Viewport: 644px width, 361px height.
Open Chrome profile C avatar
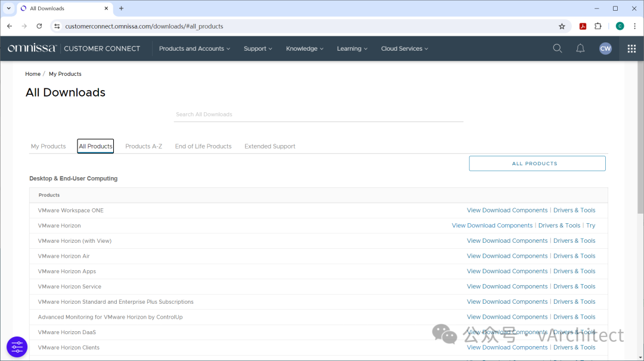pos(620,26)
